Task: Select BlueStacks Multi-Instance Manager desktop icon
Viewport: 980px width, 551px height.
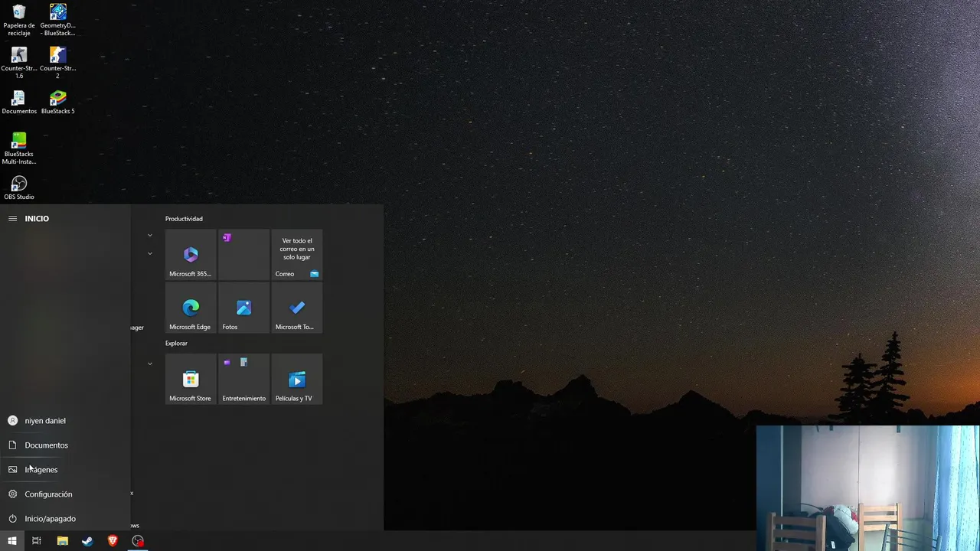Action: click(19, 148)
